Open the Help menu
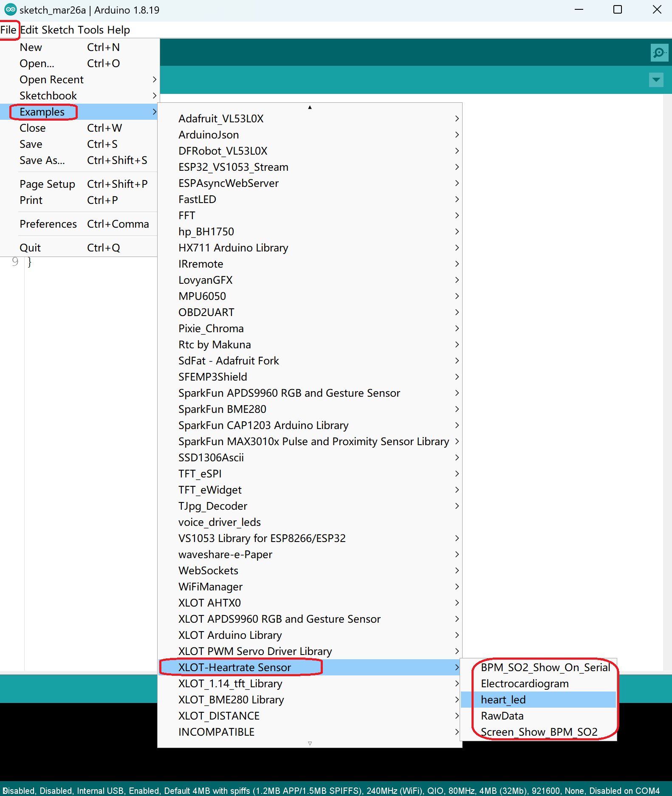Image resolution: width=672 pixels, height=796 pixels. (x=119, y=30)
